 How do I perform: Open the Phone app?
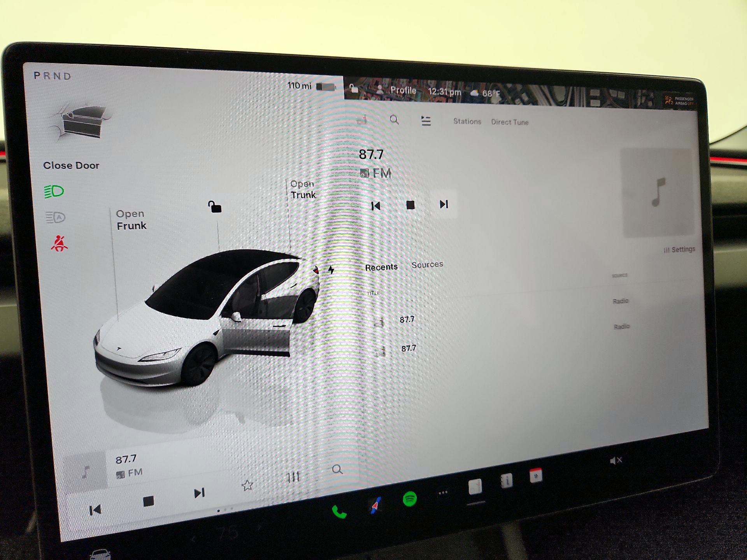339,512
